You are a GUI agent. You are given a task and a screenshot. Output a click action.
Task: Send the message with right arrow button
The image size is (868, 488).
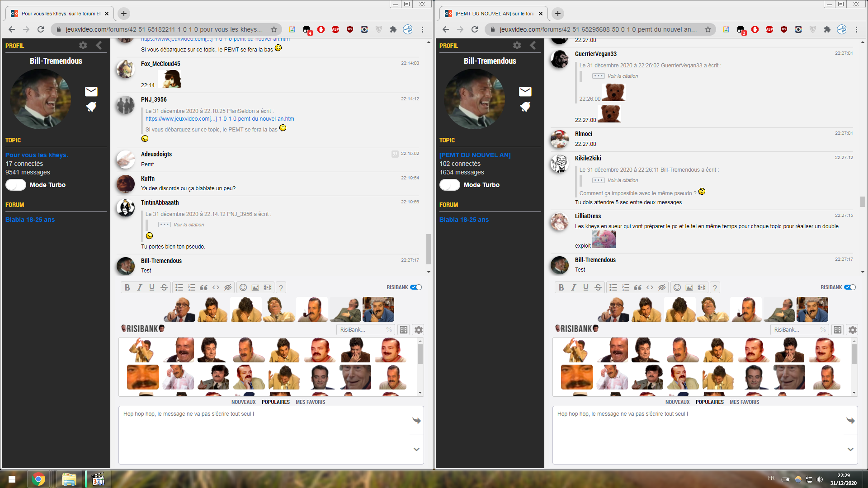pyautogui.click(x=850, y=421)
